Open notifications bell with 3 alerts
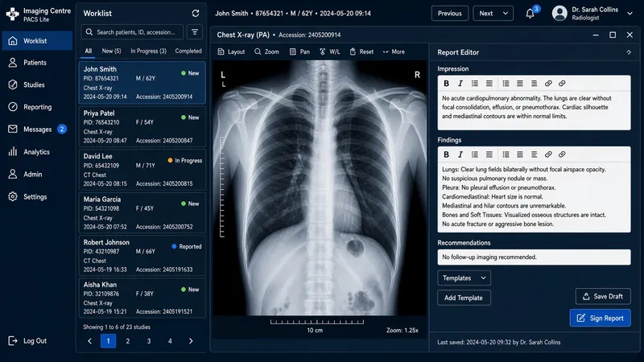 [x=530, y=13]
